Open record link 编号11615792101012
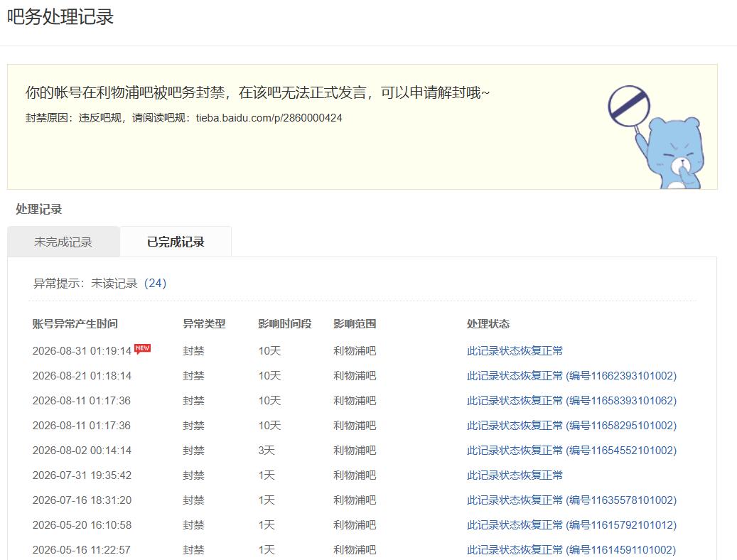This screenshot has width=737, height=560. pos(571,525)
